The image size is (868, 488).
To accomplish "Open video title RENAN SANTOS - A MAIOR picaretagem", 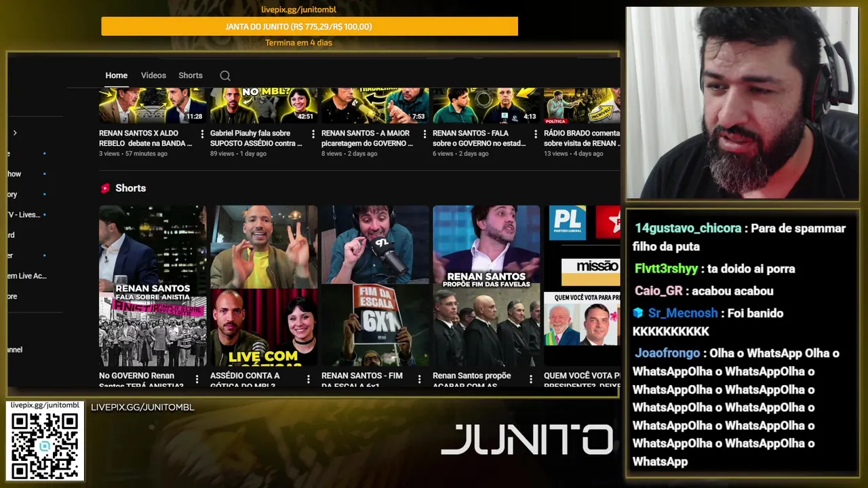I will pyautogui.click(x=367, y=138).
